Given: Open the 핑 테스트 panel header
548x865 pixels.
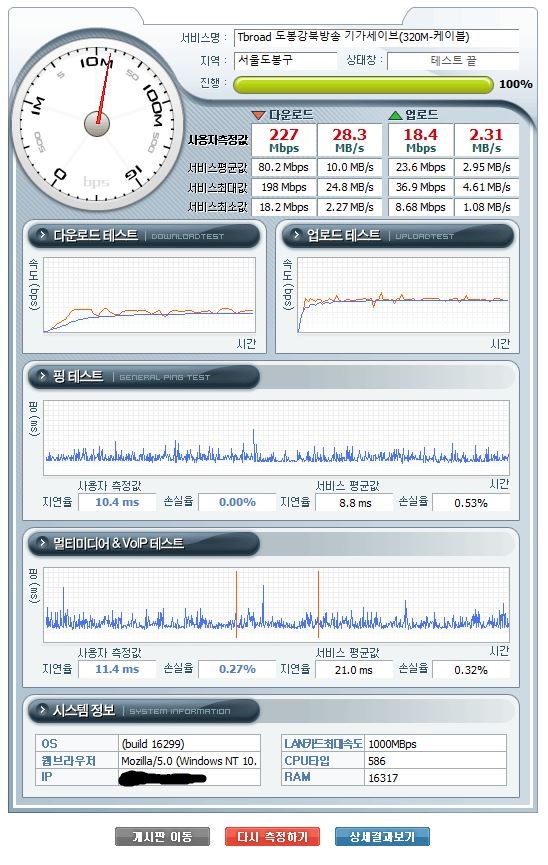Looking at the screenshot, I should coord(144,377).
